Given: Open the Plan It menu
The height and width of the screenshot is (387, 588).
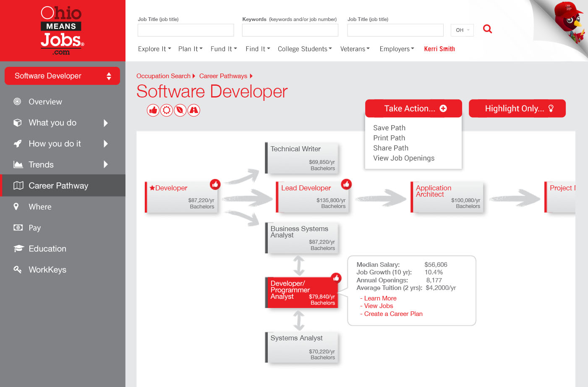Looking at the screenshot, I should (x=191, y=49).
